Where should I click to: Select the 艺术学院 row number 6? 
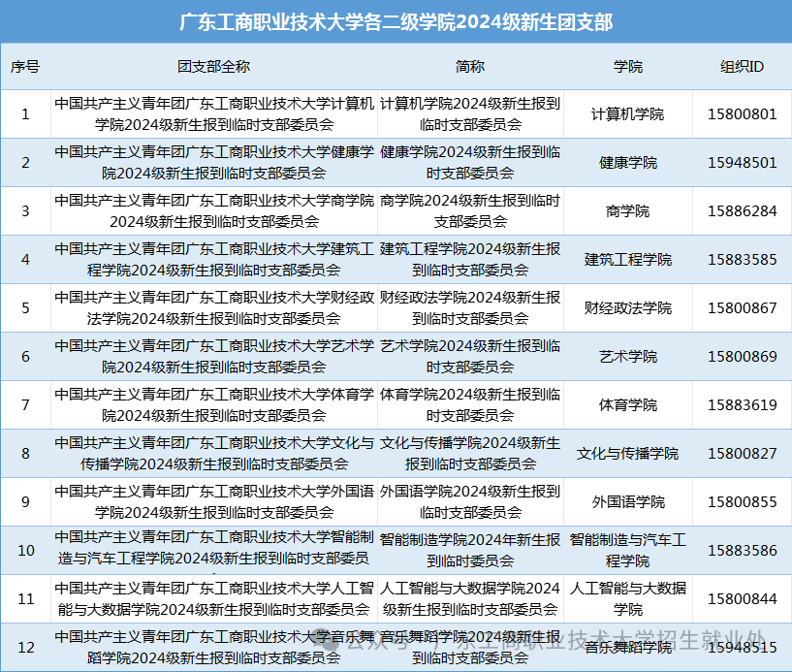point(24,356)
